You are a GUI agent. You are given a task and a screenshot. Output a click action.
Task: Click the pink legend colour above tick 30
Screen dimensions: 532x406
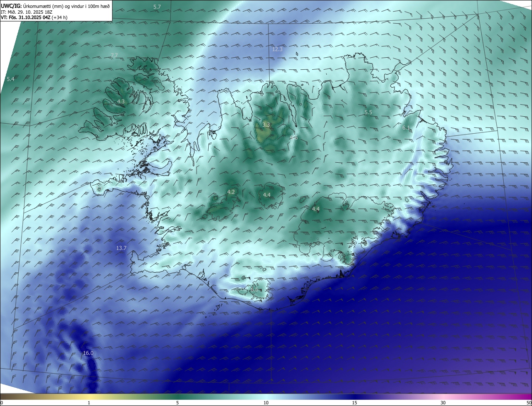click(x=443, y=396)
